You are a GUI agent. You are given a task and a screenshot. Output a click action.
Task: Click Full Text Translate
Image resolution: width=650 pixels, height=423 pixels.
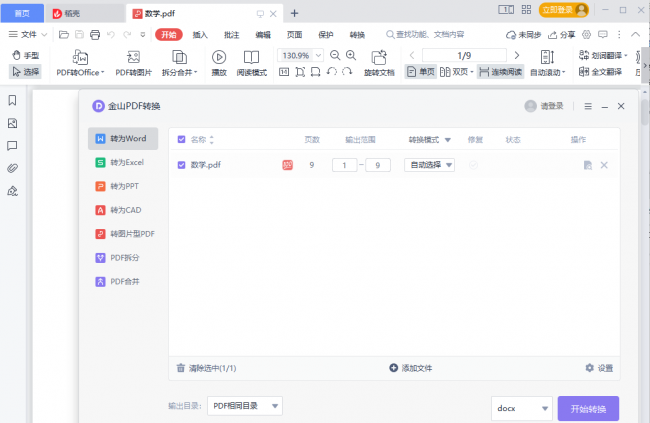point(601,72)
